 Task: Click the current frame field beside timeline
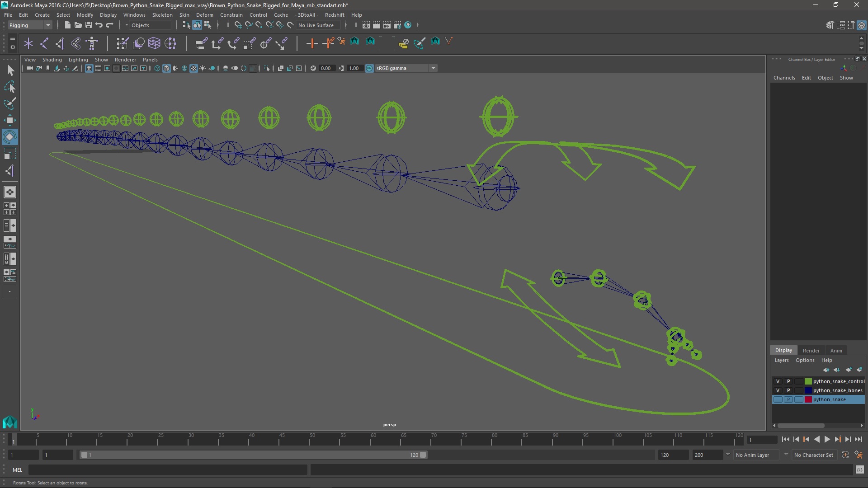762,440
